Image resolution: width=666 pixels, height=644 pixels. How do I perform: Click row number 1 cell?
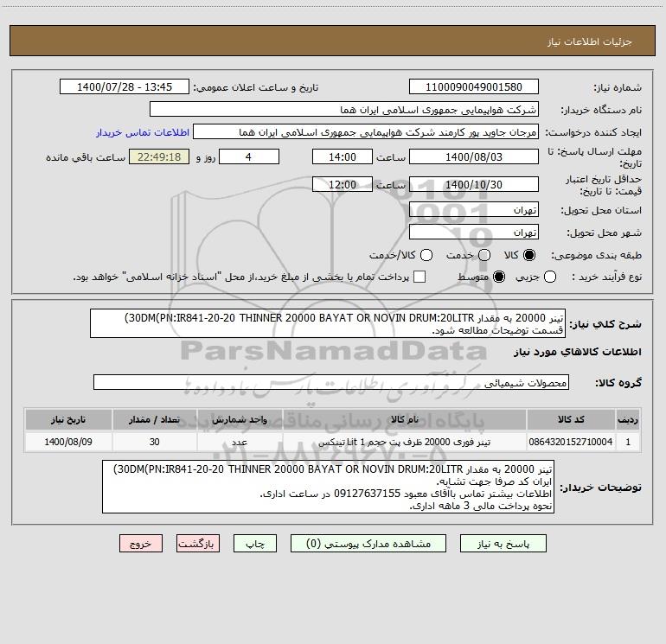pos(628,442)
